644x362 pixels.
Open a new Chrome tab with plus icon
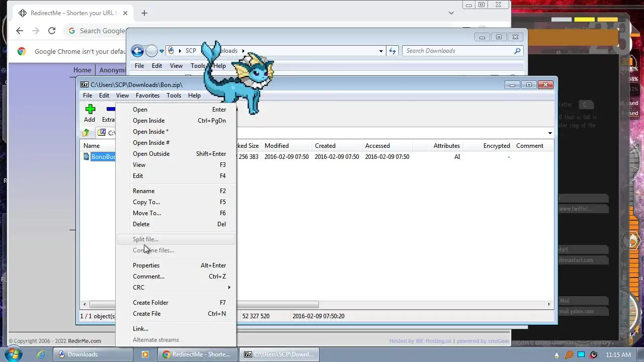click(x=144, y=13)
